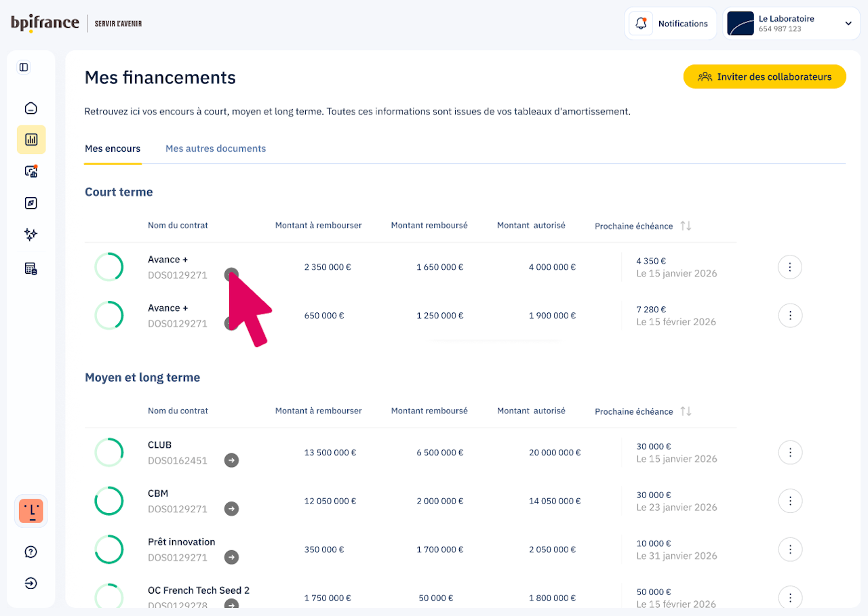
Task: Click authorized amount 20 000 000 €
Action: [555, 453]
